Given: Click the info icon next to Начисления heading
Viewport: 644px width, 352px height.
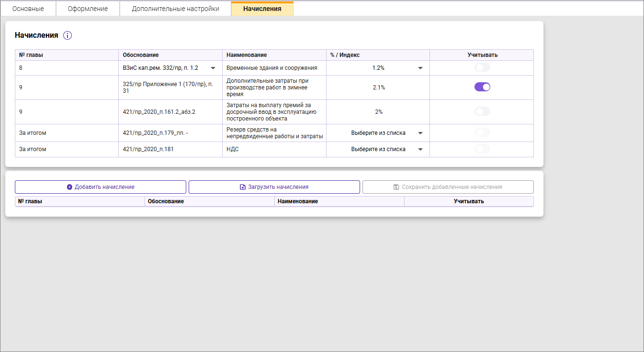Looking at the screenshot, I should coord(68,35).
